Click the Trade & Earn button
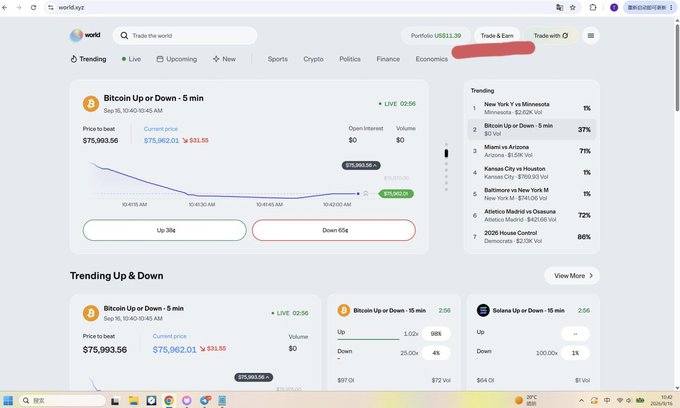The image size is (680, 408). pos(497,36)
